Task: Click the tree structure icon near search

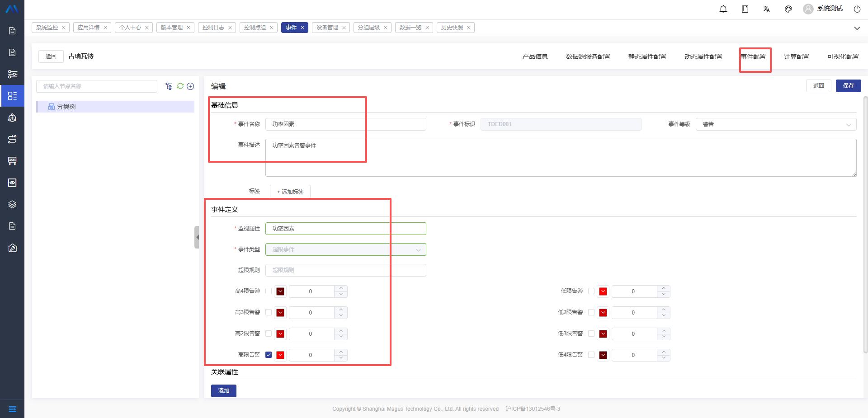Action: [169, 86]
